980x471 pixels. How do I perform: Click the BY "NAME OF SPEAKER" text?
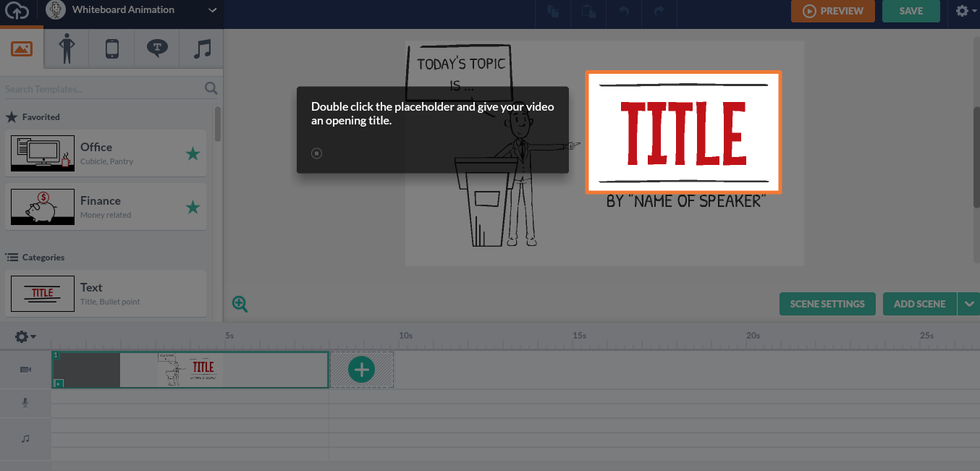point(685,201)
